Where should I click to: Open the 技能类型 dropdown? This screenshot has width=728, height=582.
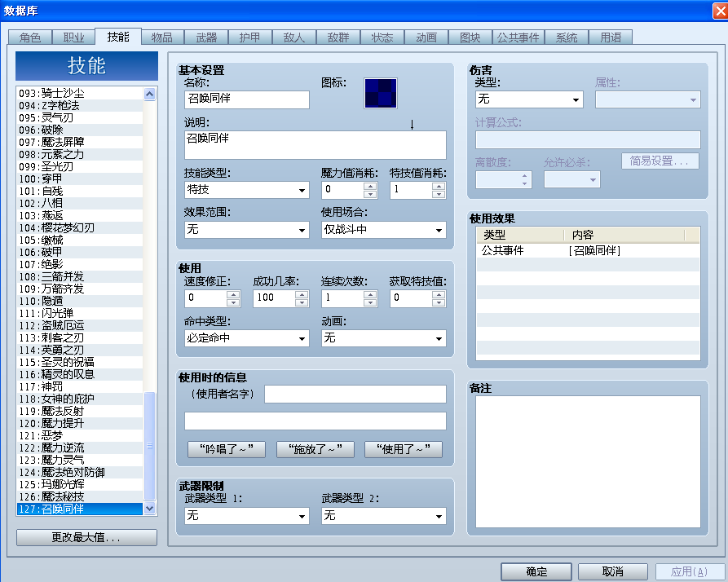pyautogui.click(x=246, y=190)
